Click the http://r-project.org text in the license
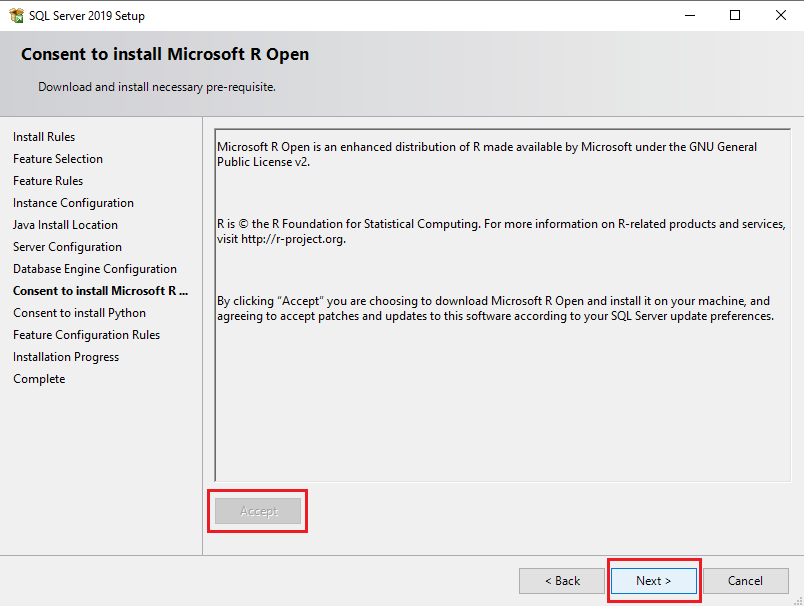Screen dimensions: 804x606 tap(293, 239)
